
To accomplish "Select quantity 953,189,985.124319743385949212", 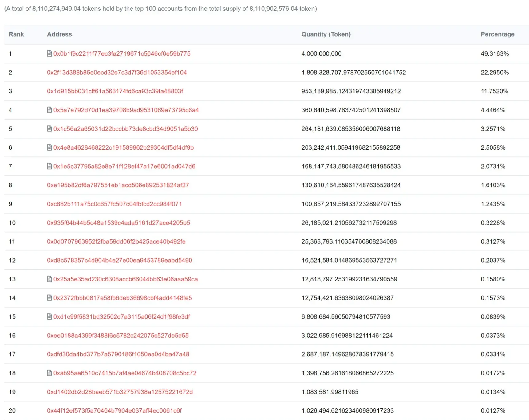I will click(351, 91).
